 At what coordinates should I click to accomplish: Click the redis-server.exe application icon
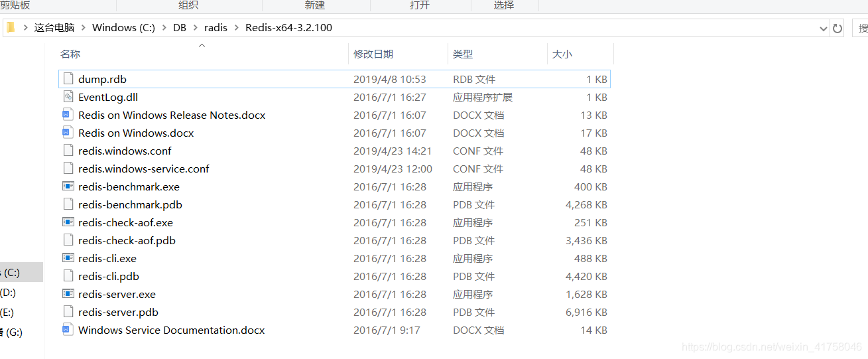click(68, 294)
